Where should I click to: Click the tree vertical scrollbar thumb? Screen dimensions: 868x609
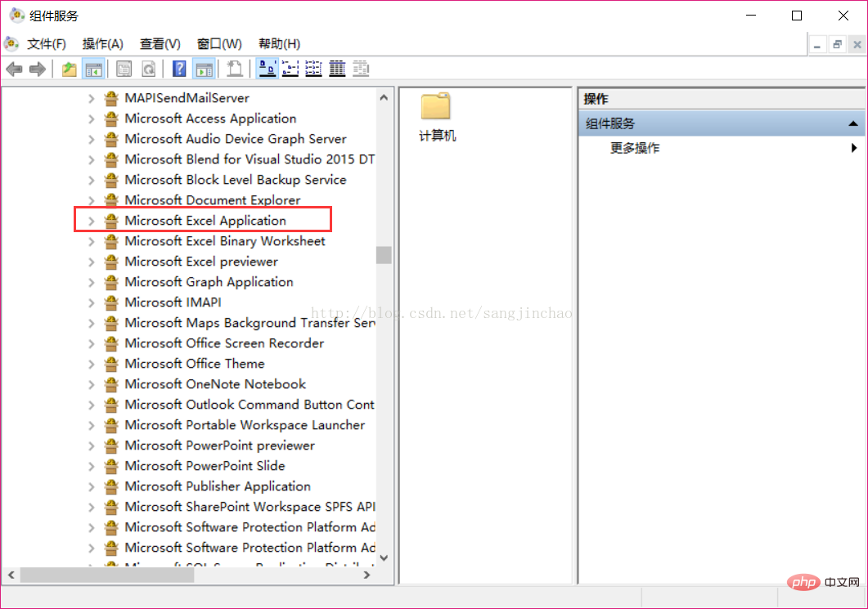coord(384,255)
